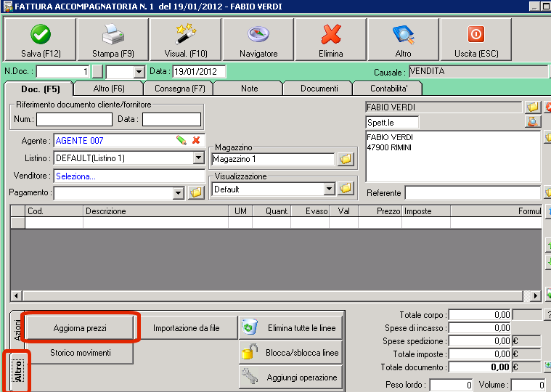
Task: Click the grid's right scroll arrow
Action: [x=535, y=295]
